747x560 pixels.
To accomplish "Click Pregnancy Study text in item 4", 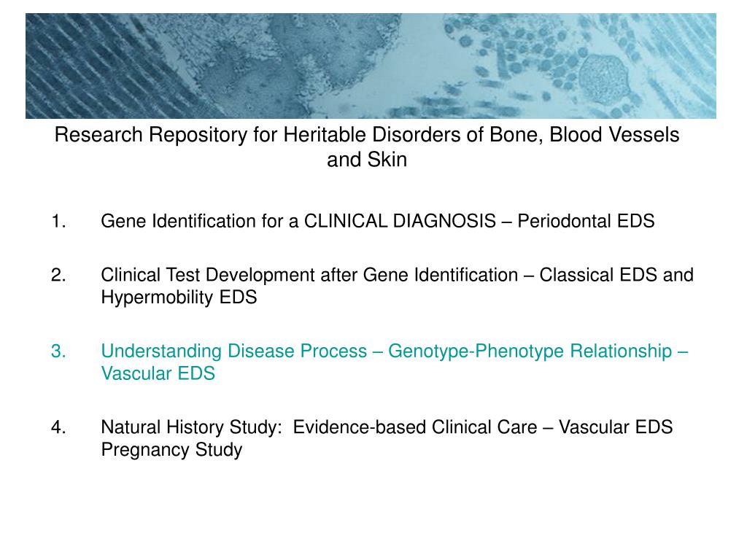I will click(x=171, y=449).
